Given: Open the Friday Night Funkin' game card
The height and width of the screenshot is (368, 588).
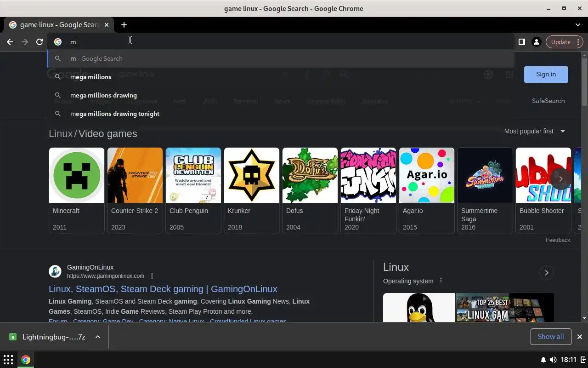Looking at the screenshot, I should (368, 190).
